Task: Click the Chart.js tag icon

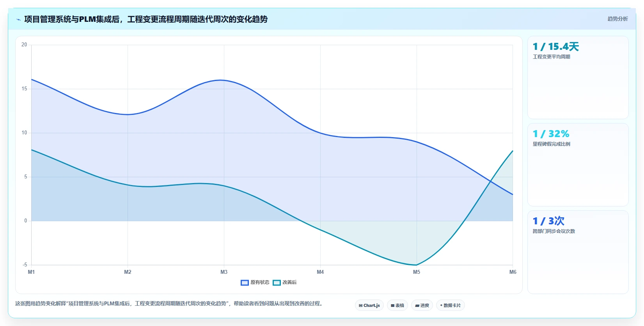Action: click(x=360, y=306)
